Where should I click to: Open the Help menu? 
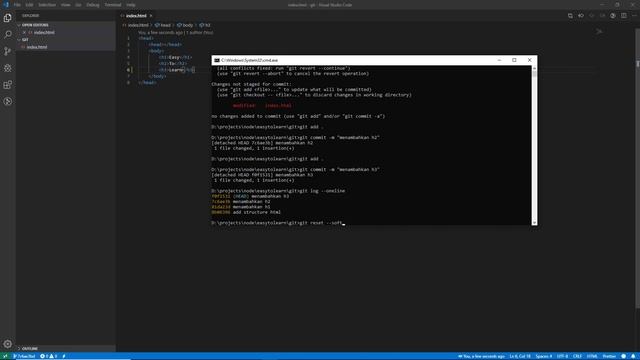pyautogui.click(x=131, y=5)
